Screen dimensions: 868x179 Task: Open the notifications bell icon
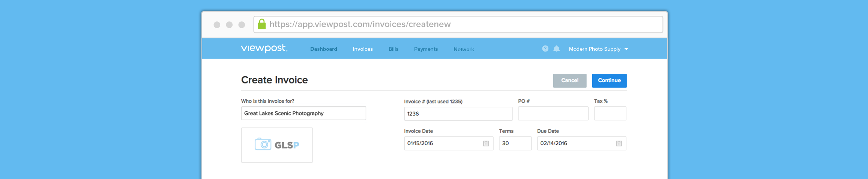coord(557,49)
